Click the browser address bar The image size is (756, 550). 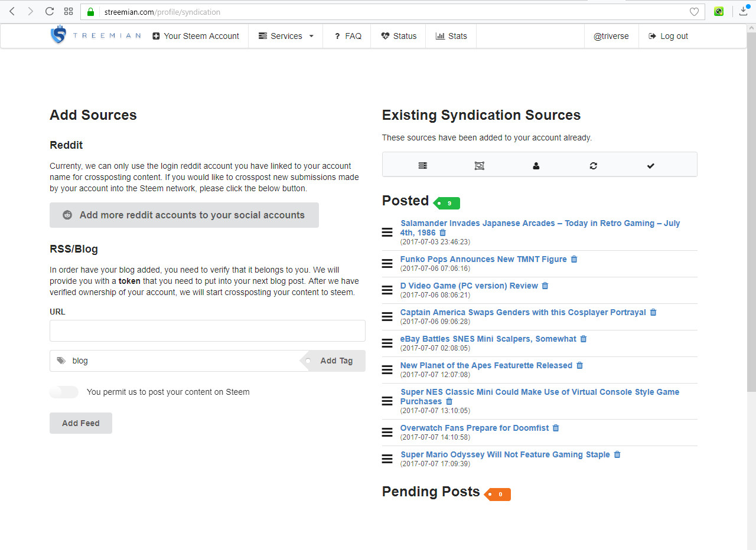point(392,12)
